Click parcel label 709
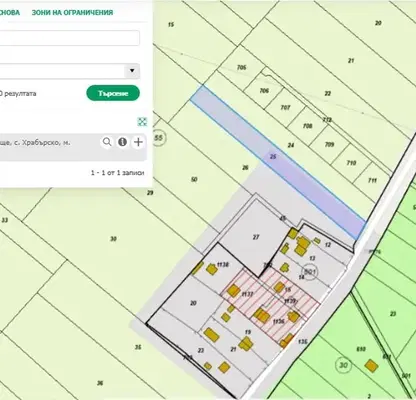 (x=329, y=144)
